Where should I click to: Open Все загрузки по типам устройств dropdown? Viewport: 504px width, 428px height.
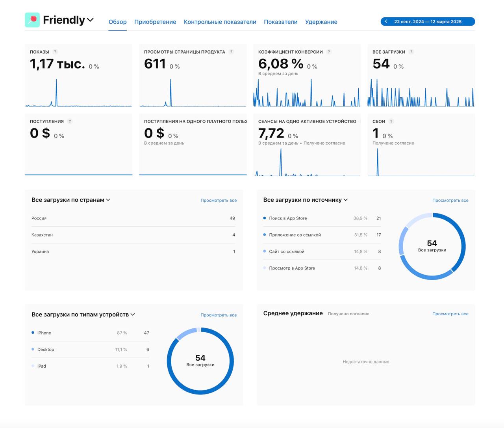[133, 314]
